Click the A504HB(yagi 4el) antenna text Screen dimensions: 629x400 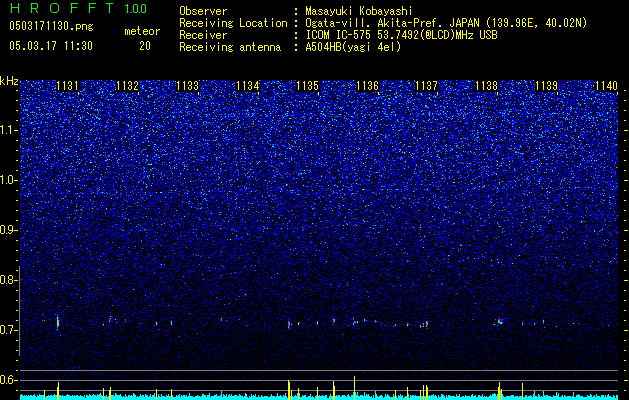[353, 47]
